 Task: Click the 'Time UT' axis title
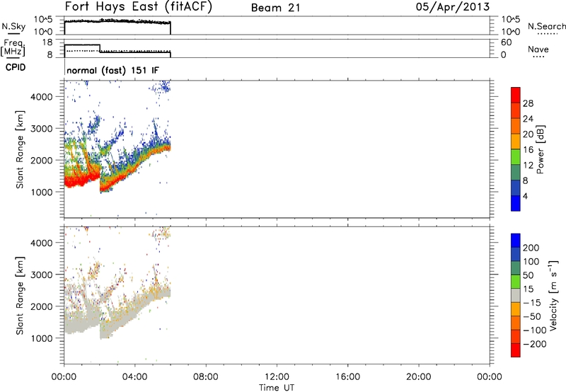coord(277,388)
